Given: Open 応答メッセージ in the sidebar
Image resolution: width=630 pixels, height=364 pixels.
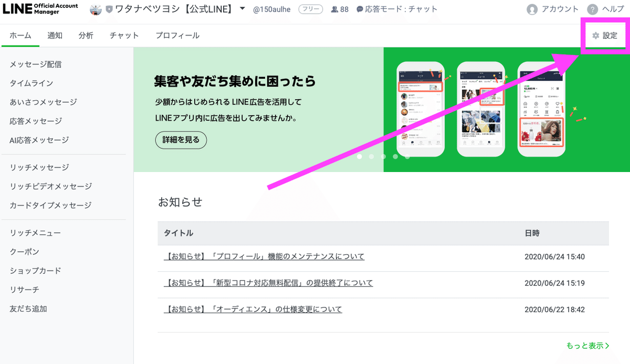Looking at the screenshot, I should pyautogui.click(x=36, y=121).
